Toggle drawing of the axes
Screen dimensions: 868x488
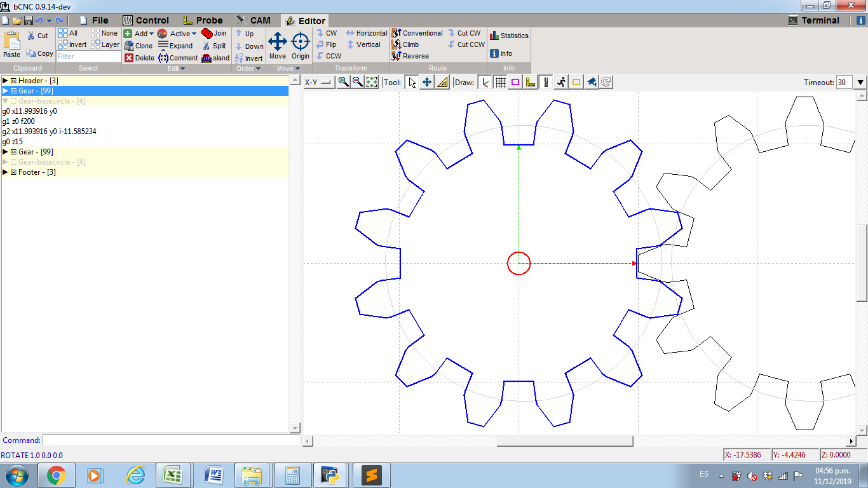click(485, 82)
